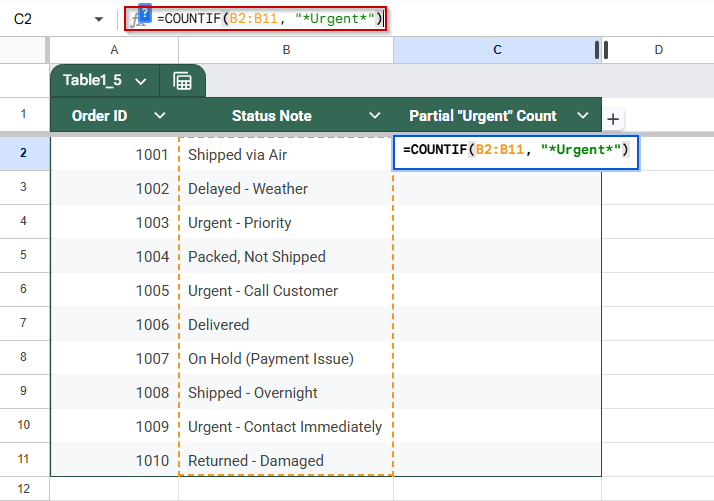The image size is (714, 501).
Task: Select the "On Hold (Payment Issue)" cell
Action: 286,358
